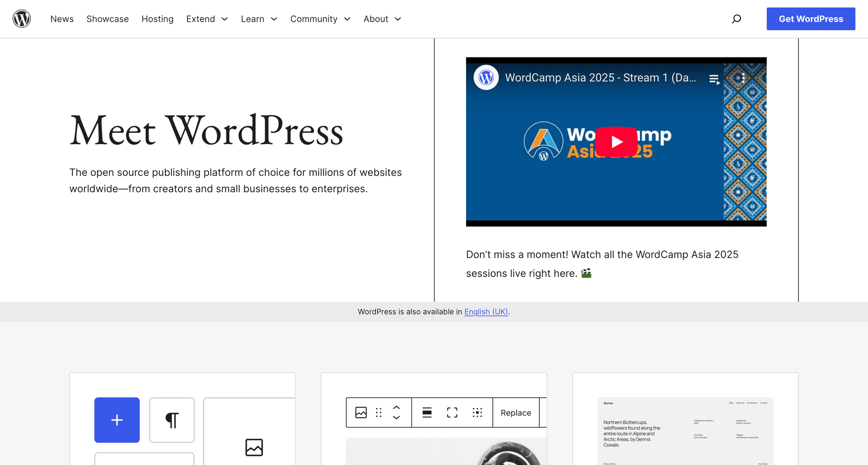Click the Stories site preview thumbnail
The height and width of the screenshot is (465, 868).
(x=685, y=431)
